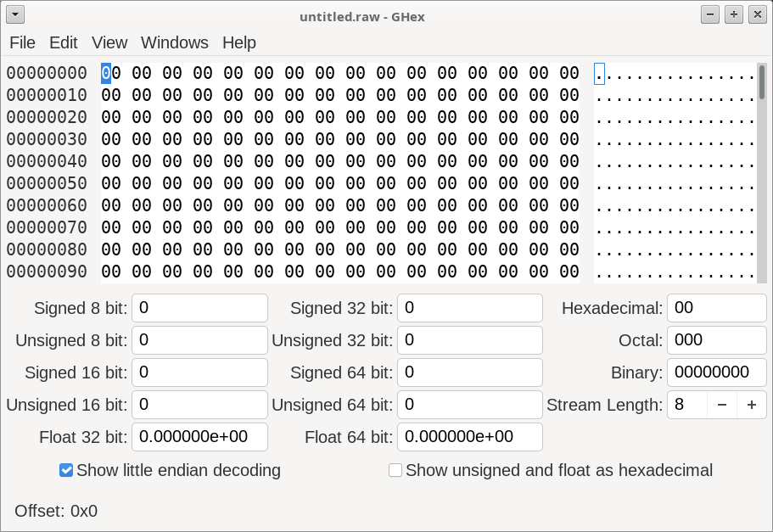Click the first byte in row 00000040

pyautogui.click(x=111, y=161)
